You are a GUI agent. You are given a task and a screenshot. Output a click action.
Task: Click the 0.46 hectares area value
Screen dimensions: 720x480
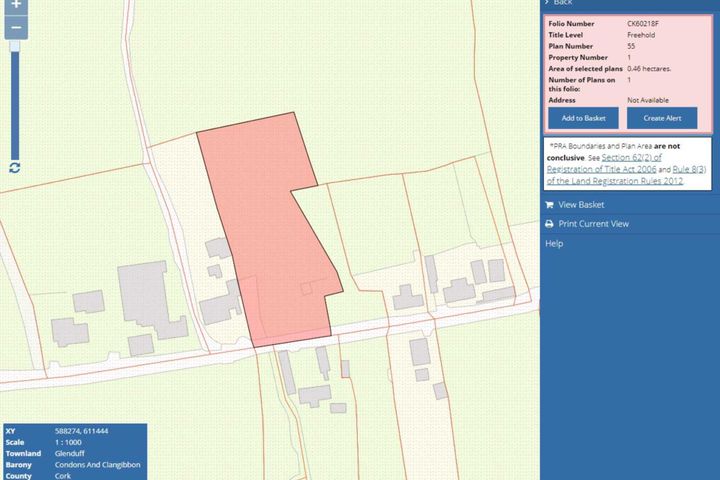pyautogui.click(x=649, y=68)
